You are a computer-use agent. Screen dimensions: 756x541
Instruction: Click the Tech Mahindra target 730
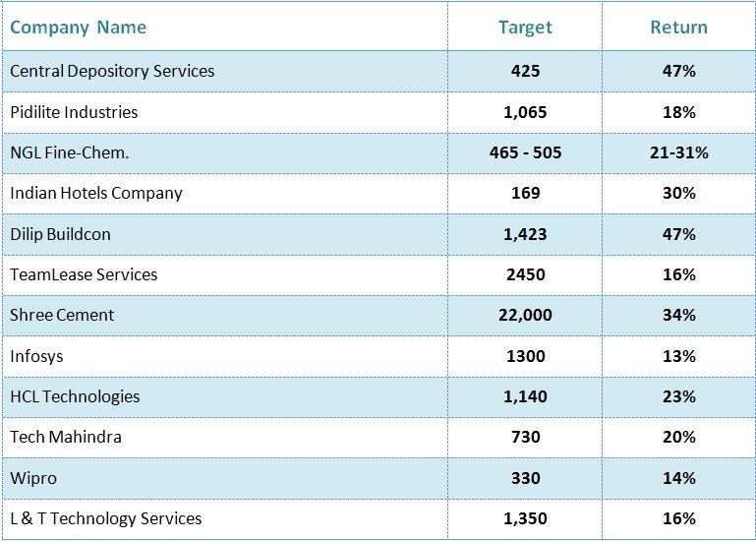pos(525,437)
